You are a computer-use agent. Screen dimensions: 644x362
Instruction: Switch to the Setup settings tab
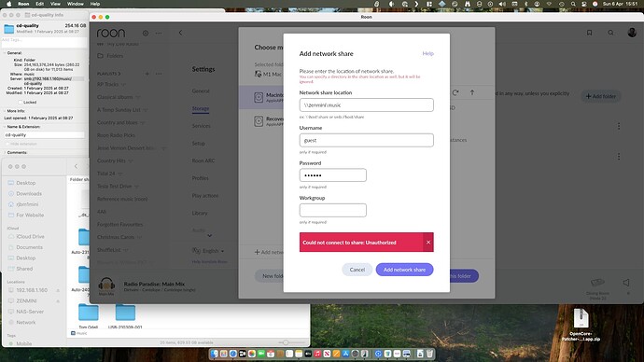(x=199, y=144)
